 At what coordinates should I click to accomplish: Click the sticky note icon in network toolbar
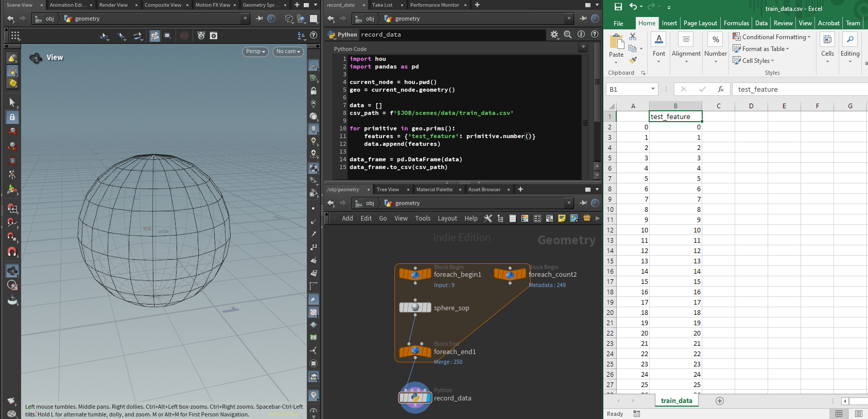point(562,219)
